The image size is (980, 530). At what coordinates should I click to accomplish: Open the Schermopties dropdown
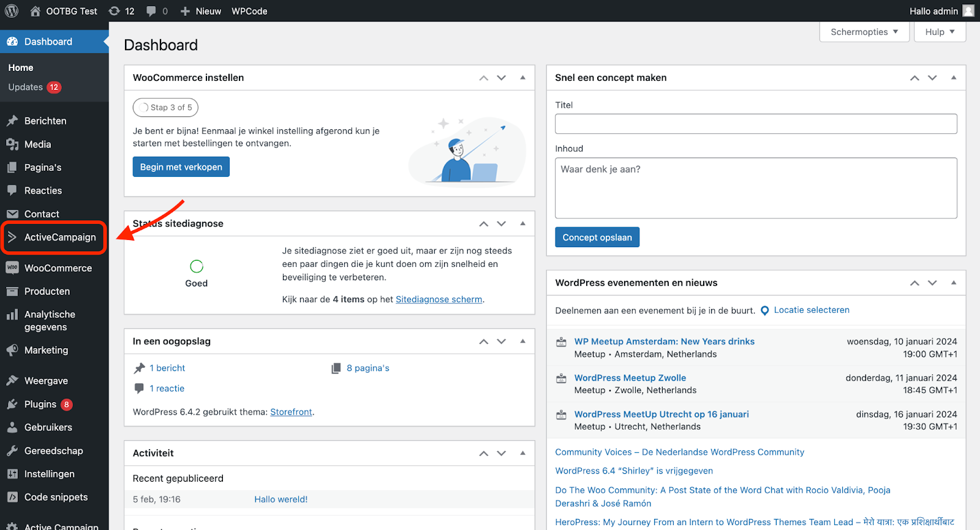tap(864, 32)
